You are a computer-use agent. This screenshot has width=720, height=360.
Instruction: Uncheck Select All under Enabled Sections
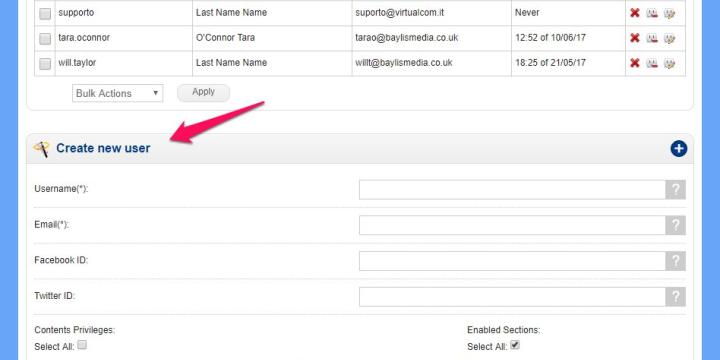tap(515, 345)
